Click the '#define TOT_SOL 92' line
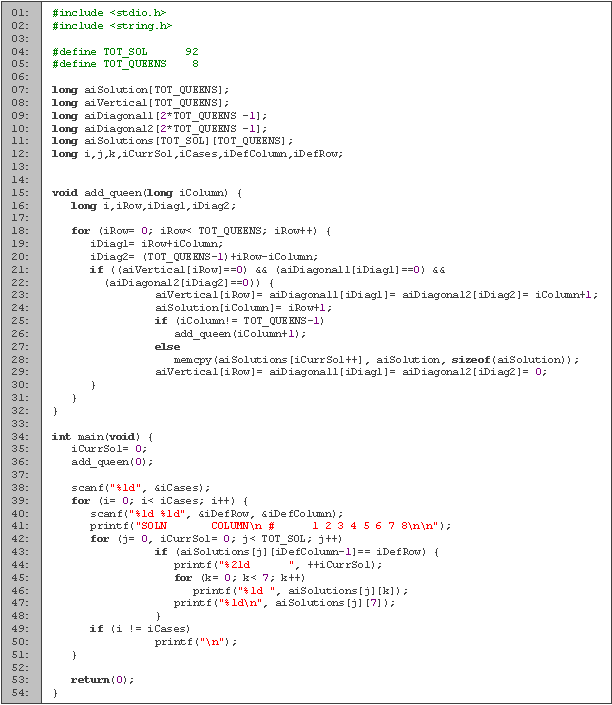The image size is (612, 705). [125, 51]
